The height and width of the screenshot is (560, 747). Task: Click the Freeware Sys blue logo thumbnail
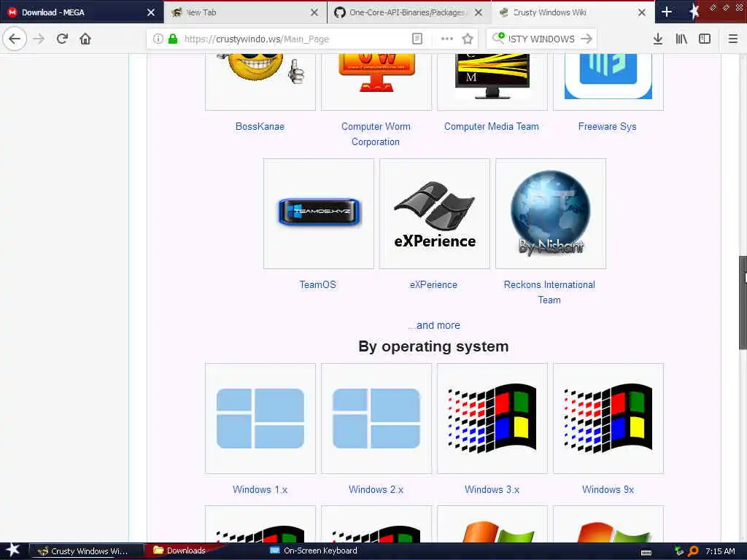(x=608, y=82)
